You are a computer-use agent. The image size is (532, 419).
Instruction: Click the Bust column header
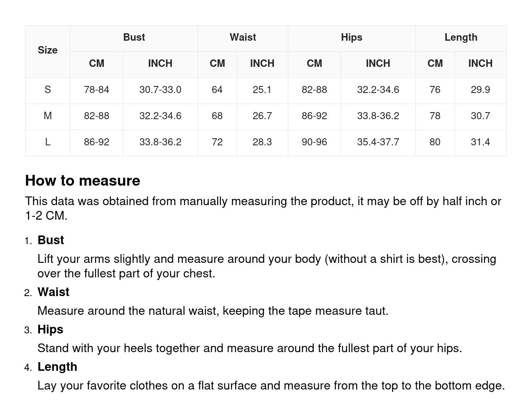pos(134,37)
